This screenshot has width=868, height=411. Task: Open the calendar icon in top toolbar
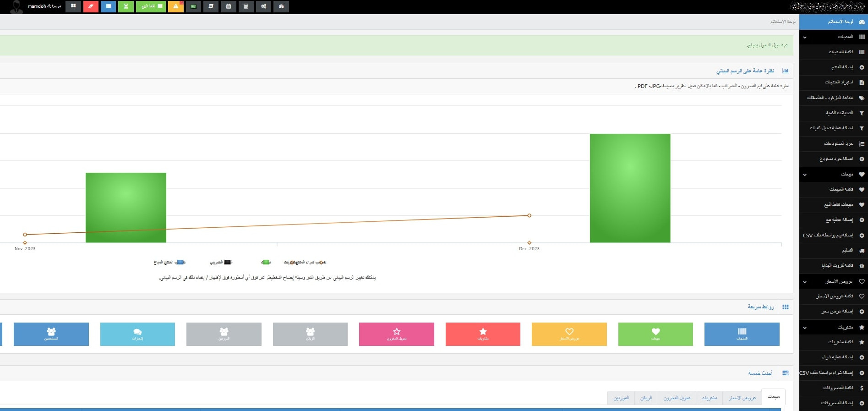point(228,6)
